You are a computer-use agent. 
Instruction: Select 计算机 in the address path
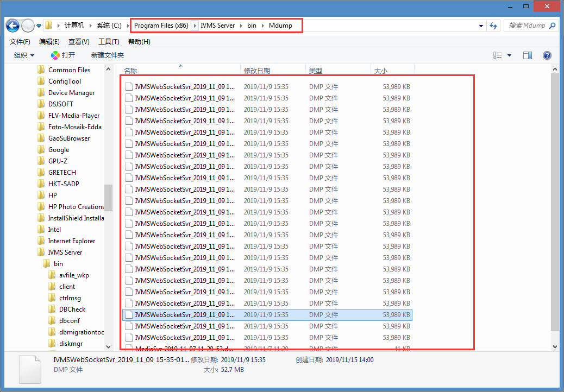click(x=74, y=26)
